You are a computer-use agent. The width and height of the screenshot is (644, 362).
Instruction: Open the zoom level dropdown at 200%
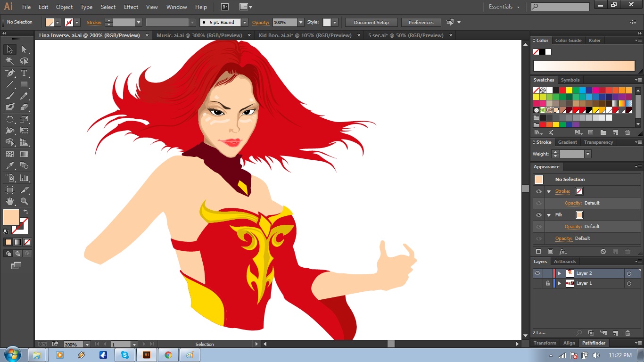coord(87,345)
